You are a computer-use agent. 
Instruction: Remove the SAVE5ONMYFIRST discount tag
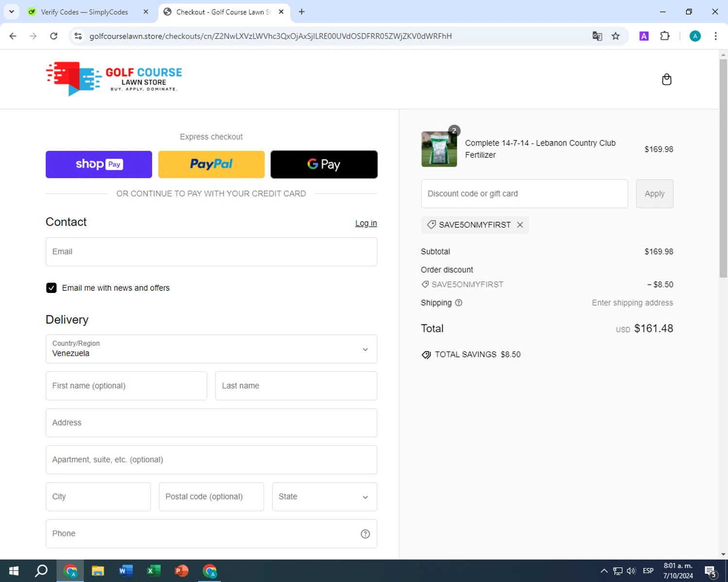520,225
